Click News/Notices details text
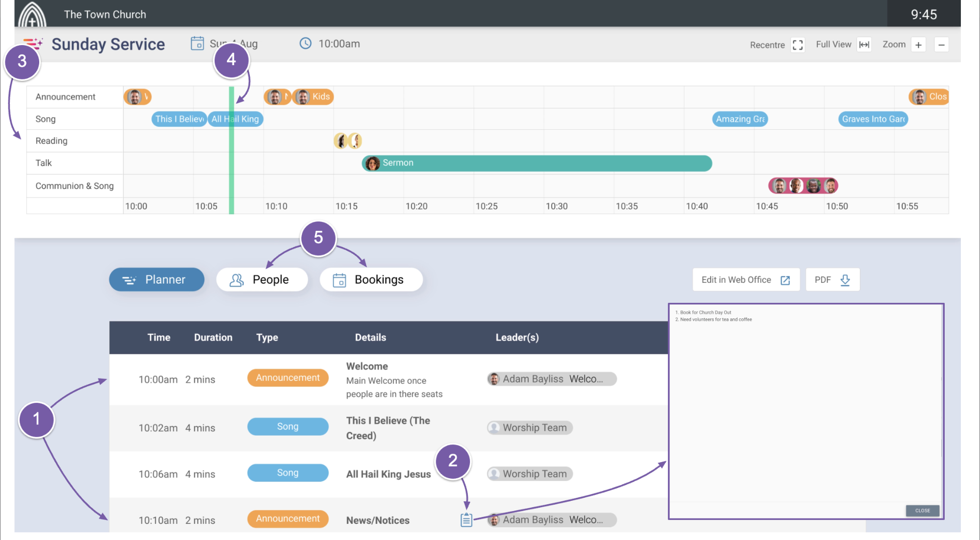This screenshot has height=540, width=980. point(378,520)
